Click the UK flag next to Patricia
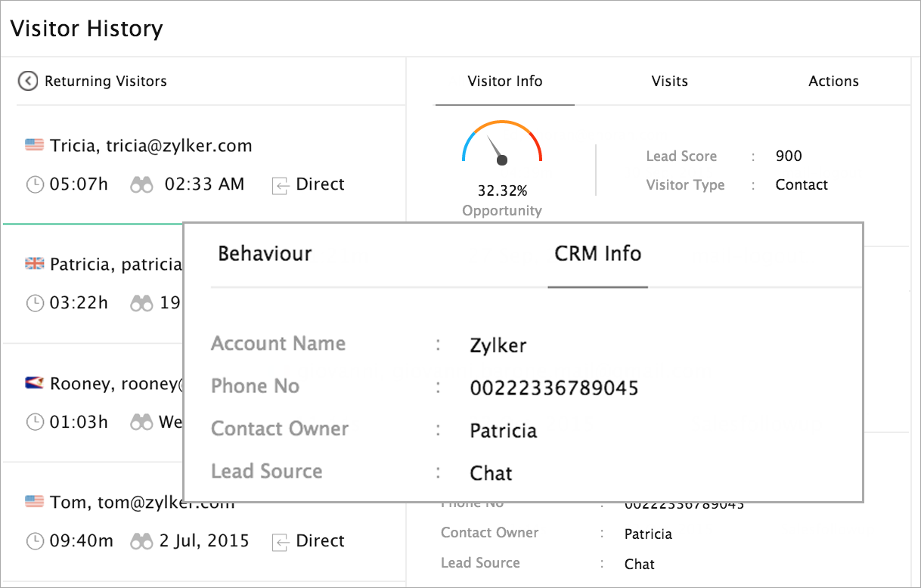 click(34, 264)
